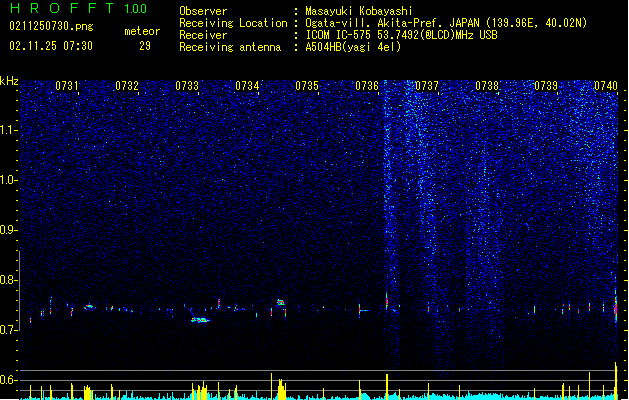Click the meteor echo blob near 0734-0735

pyautogui.click(x=281, y=302)
